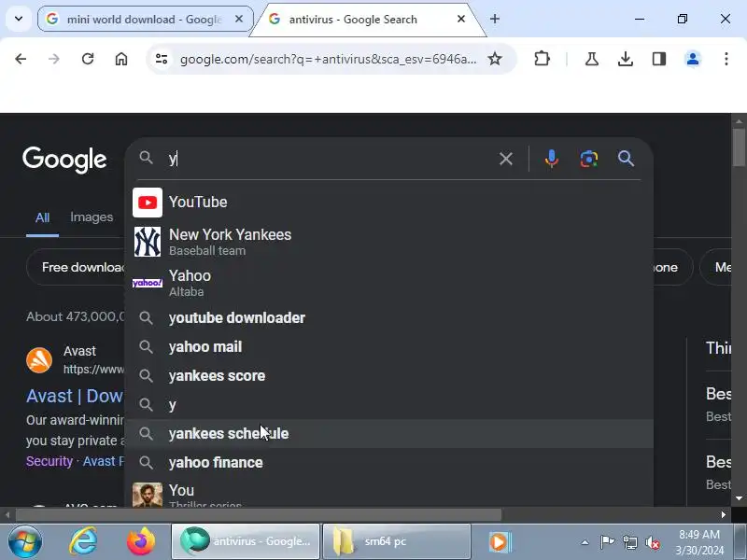Viewport: 747px width, 560px height.
Task: Click the scrollbar up arrow
Action: 739,121
